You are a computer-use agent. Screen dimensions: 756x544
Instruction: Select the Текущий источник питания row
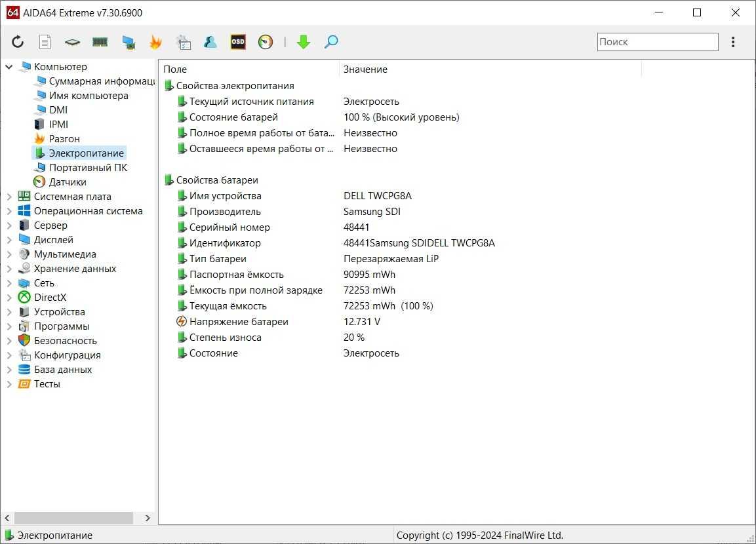(x=288, y=102)
